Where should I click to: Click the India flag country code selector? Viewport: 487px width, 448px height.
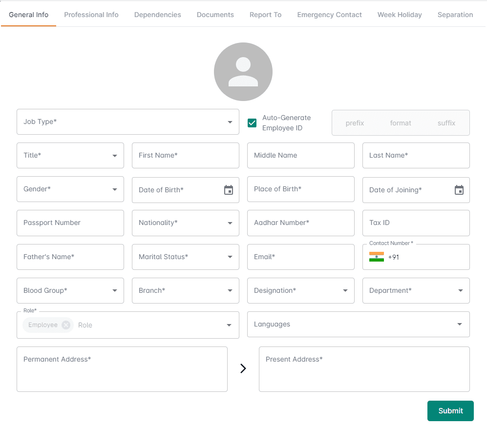[x=377, y=257]
